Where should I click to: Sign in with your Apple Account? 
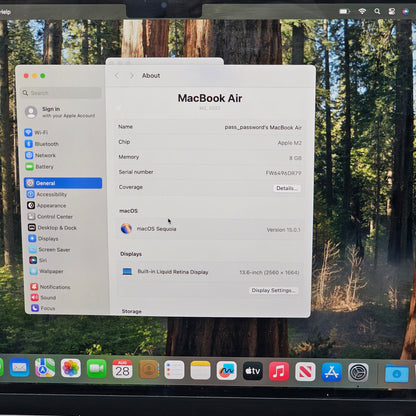(61, 112)
